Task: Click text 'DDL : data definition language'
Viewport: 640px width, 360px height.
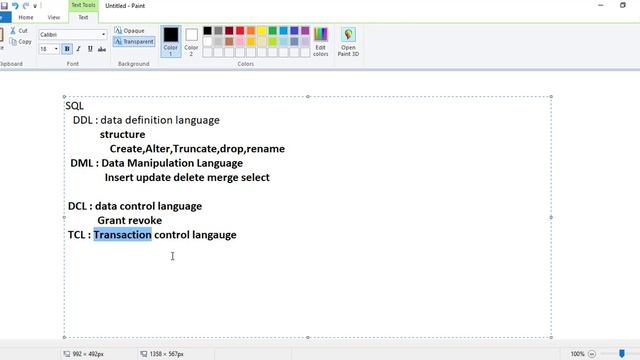Action: [146, 120]
